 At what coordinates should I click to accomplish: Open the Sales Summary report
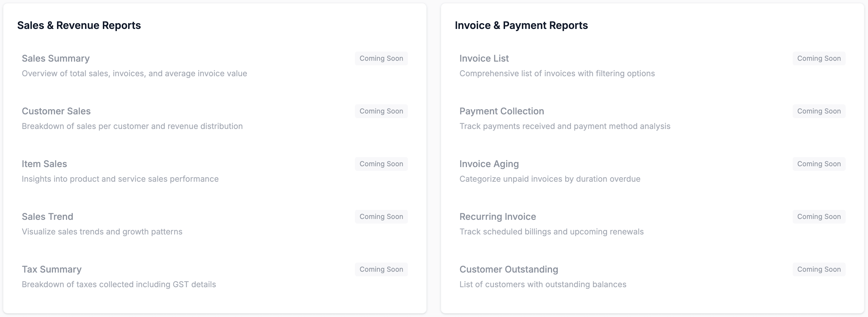click(56, 58)
